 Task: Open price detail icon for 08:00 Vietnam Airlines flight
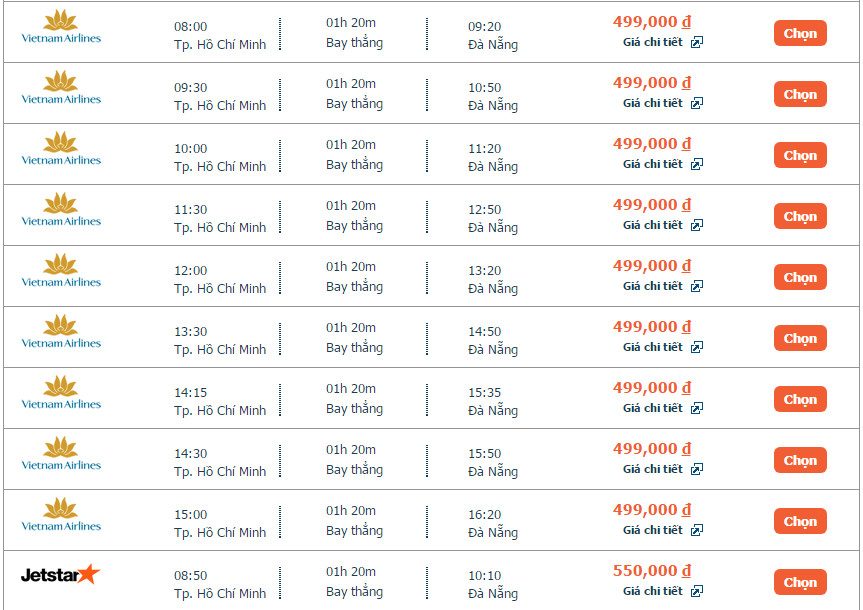click(697, 42)
